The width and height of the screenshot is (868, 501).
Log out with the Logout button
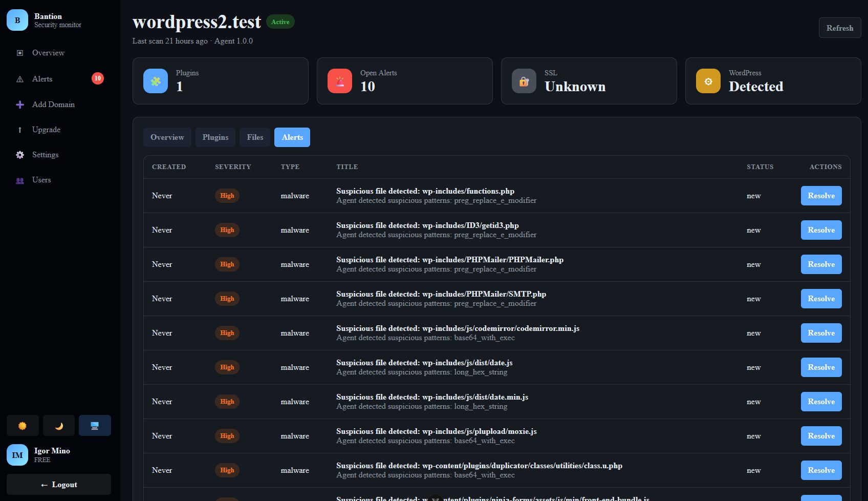[x=59, y=485]
